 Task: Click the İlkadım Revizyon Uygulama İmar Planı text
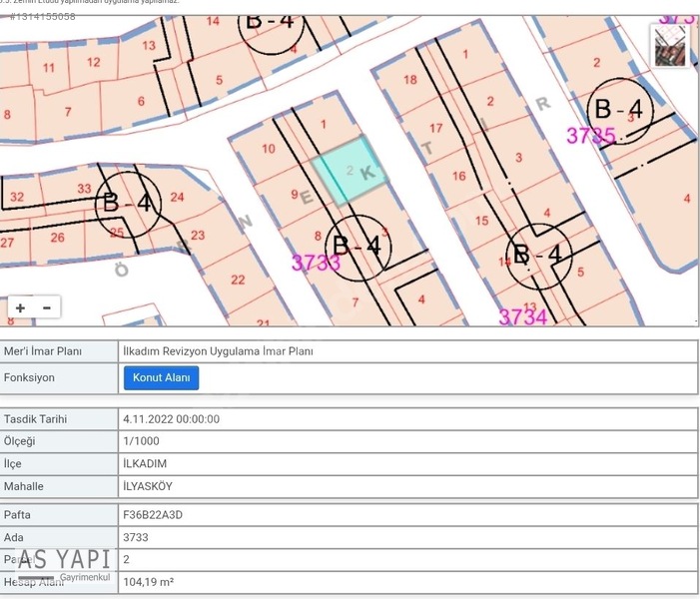pyautogui.click(x=218, y=351)
